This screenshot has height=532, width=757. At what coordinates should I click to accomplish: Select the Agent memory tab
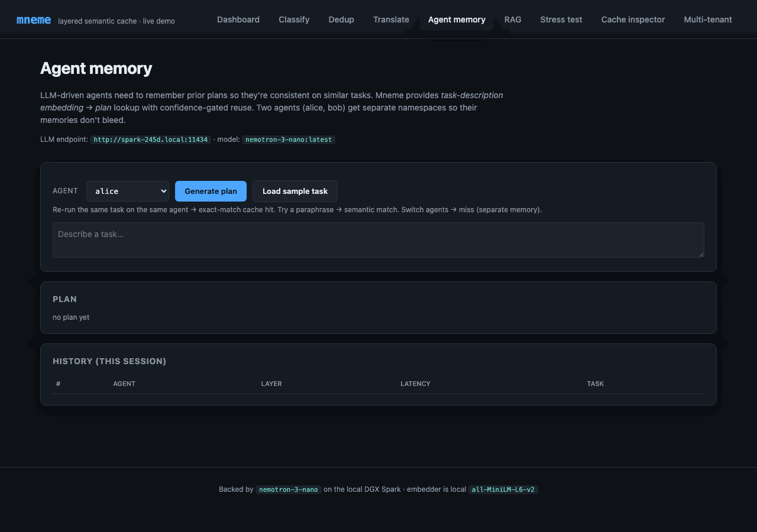(457, 20)
